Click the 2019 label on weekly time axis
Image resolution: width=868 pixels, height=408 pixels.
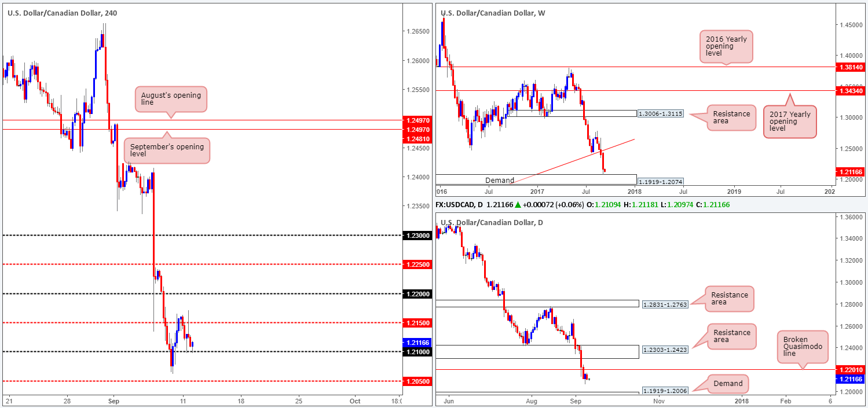click(x=734, y=190)
